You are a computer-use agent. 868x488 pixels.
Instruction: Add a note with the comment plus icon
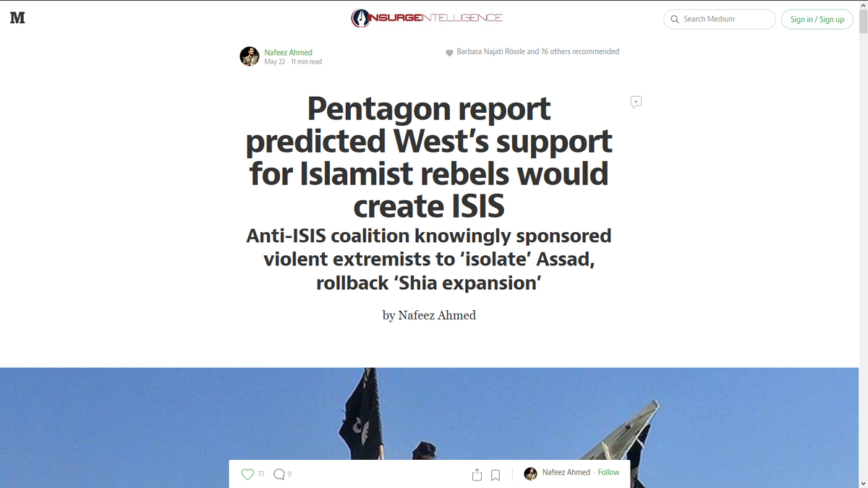(636, 102)
